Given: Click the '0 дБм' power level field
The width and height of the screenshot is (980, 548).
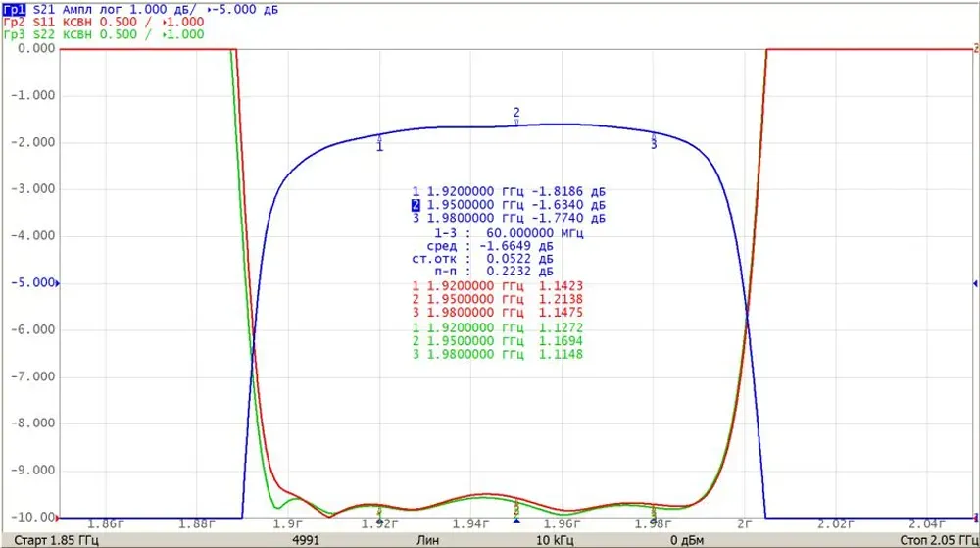Looking at the screenshot, I should 687,540.
